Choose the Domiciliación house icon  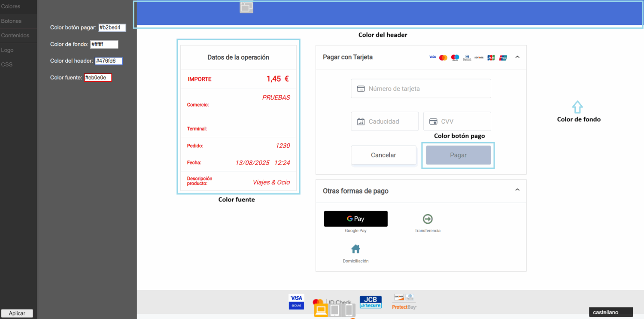point(355,249)
